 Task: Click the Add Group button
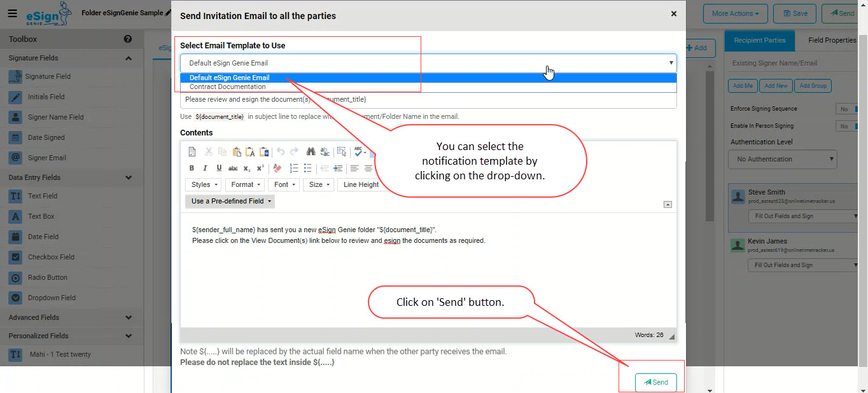point(813,86)
